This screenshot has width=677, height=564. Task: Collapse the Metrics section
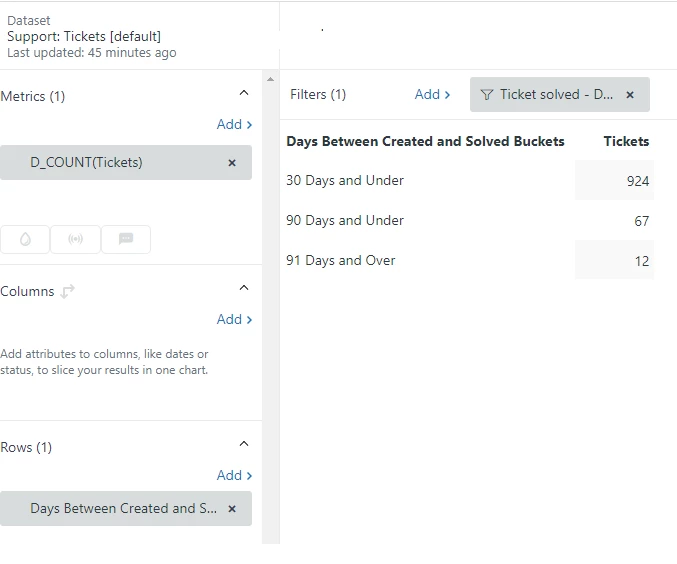coord(244,93)
